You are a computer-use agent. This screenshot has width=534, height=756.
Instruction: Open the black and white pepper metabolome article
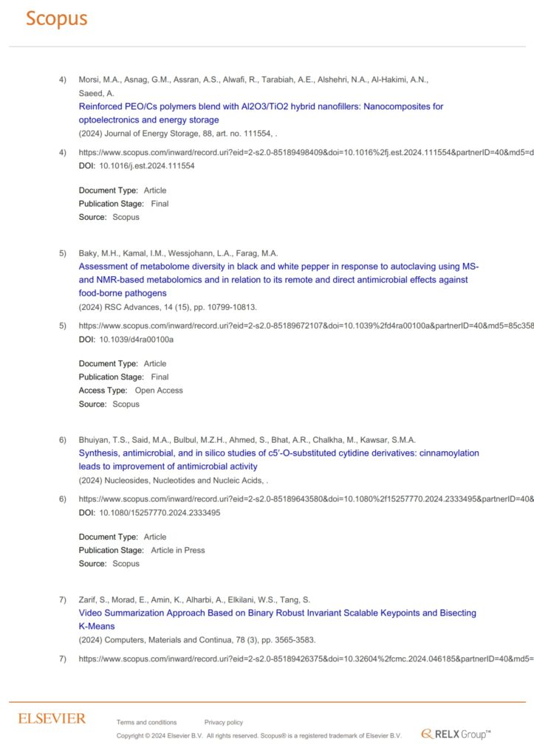point(278,266)
